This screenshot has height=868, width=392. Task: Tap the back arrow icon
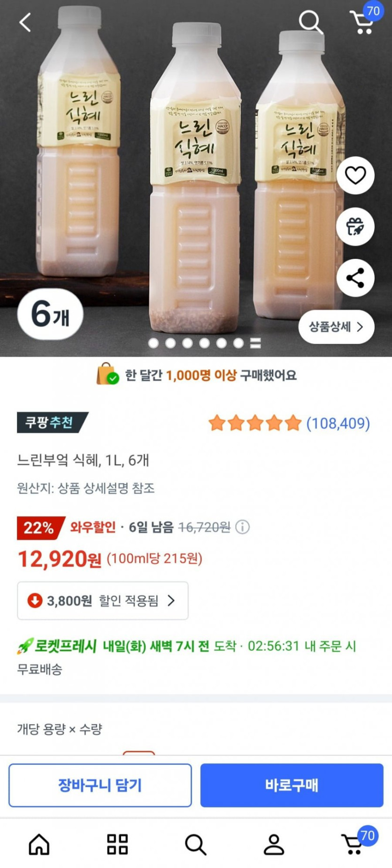[25, 22]
